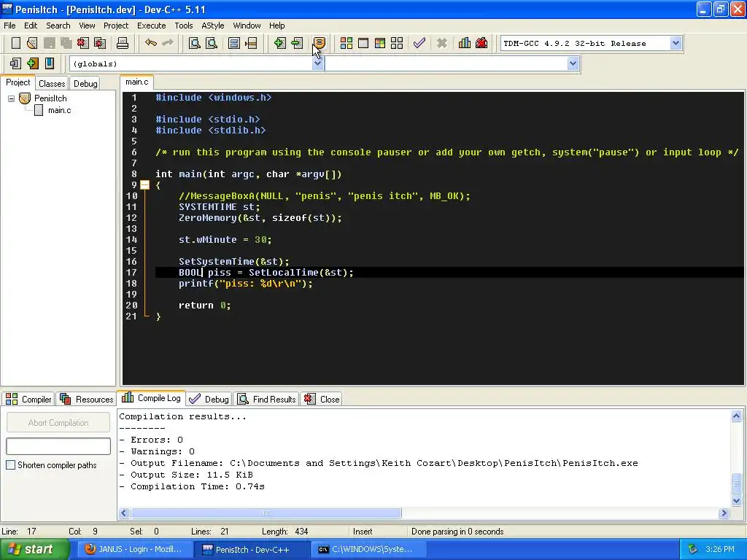Screen dimensions: 747x560
Task: Open the Search menu
Action: coord(58,26)
